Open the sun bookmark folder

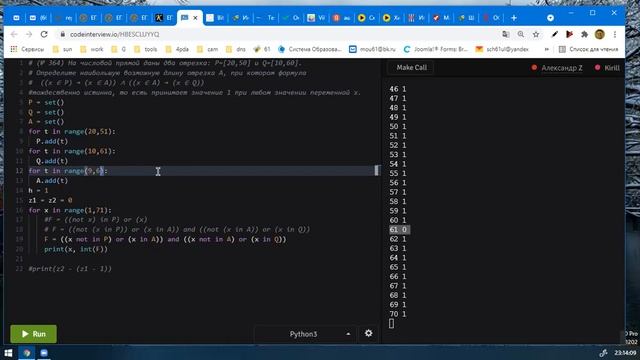point(62,49)
